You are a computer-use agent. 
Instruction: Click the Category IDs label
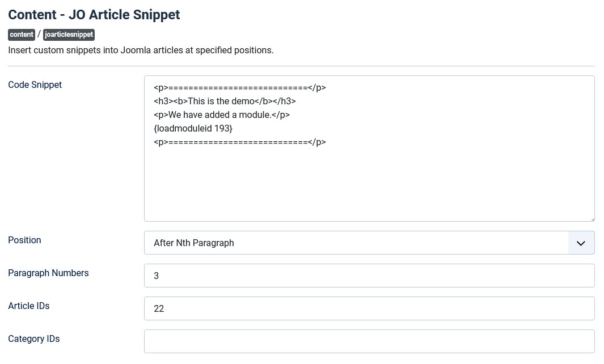click(34, 339)
